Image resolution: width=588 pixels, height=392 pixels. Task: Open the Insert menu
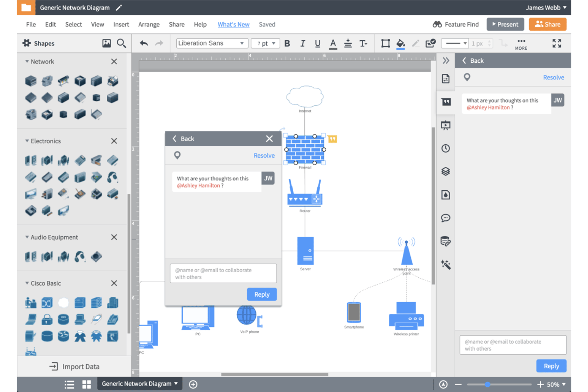click(121, 24)
